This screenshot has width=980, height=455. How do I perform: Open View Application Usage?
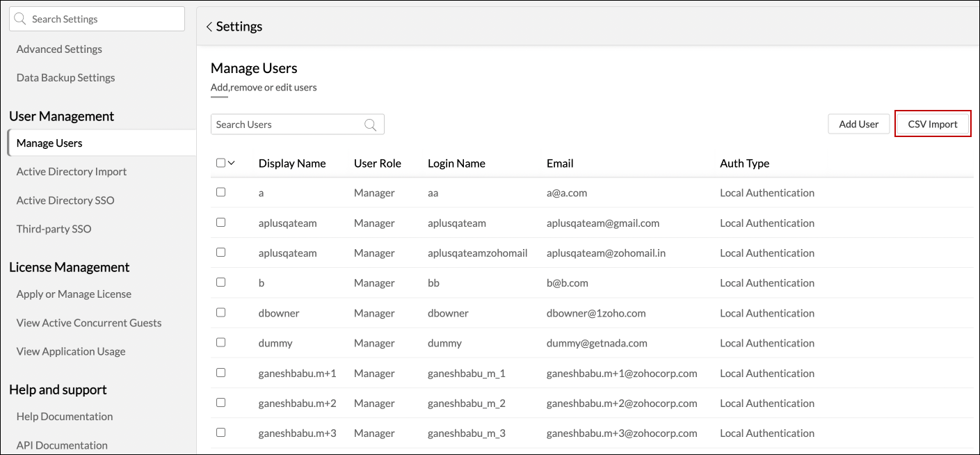pos(71,351)
